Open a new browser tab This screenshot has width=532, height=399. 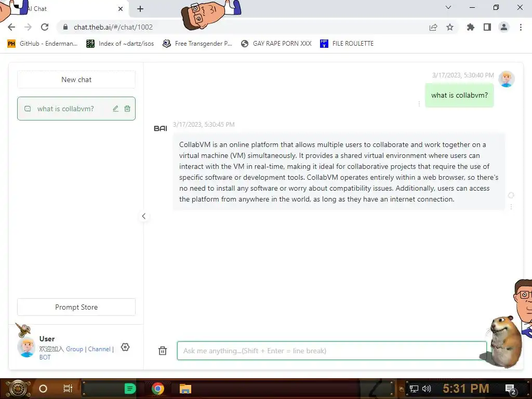tap(140, 9)
